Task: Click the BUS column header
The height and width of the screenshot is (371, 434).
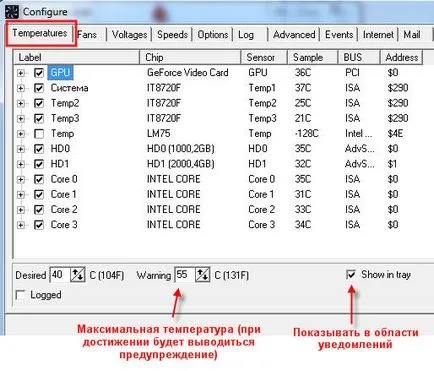Action: tap(359, 57)
